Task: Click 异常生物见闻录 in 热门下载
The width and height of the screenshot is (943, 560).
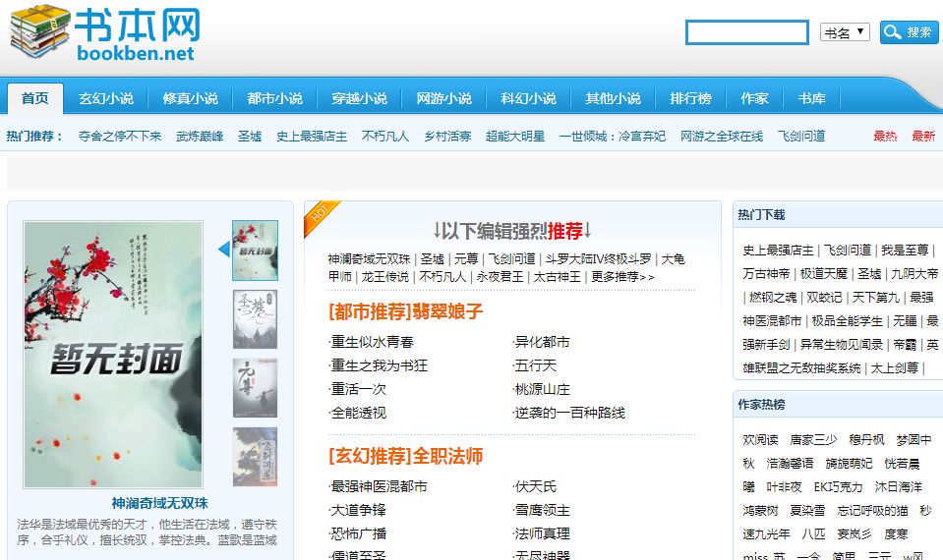Action: pyautogui.click(x=842, y=344)
